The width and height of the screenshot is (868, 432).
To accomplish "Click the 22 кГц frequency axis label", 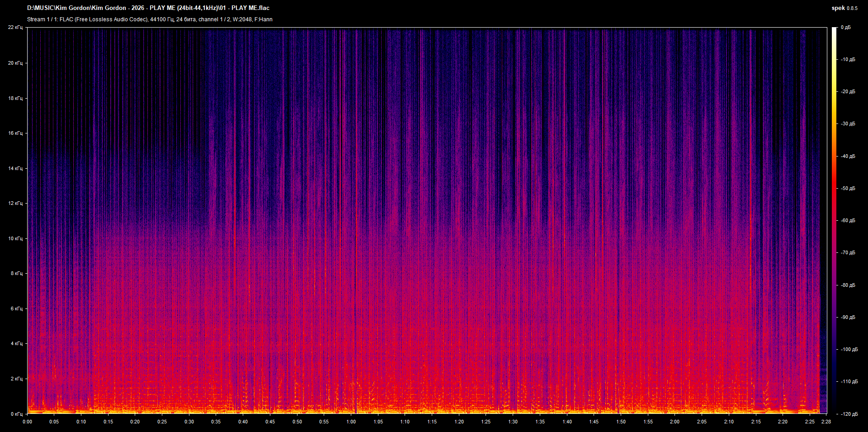I will coord(16,27).
